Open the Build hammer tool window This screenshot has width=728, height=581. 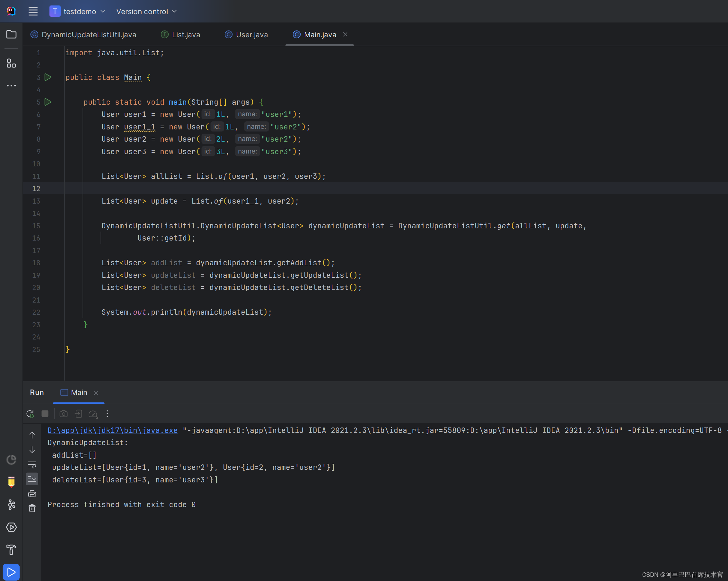[11, 550]
